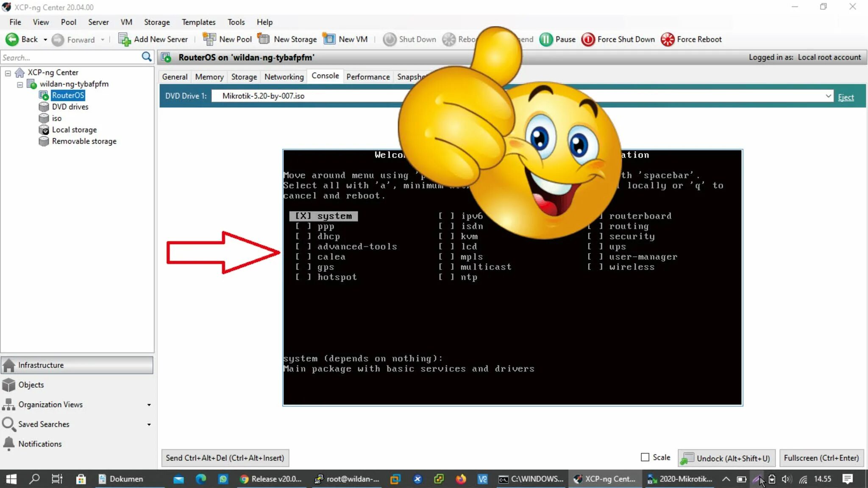868x488 pixels.
Task: Click the Eject link
Action: (846, 97)
